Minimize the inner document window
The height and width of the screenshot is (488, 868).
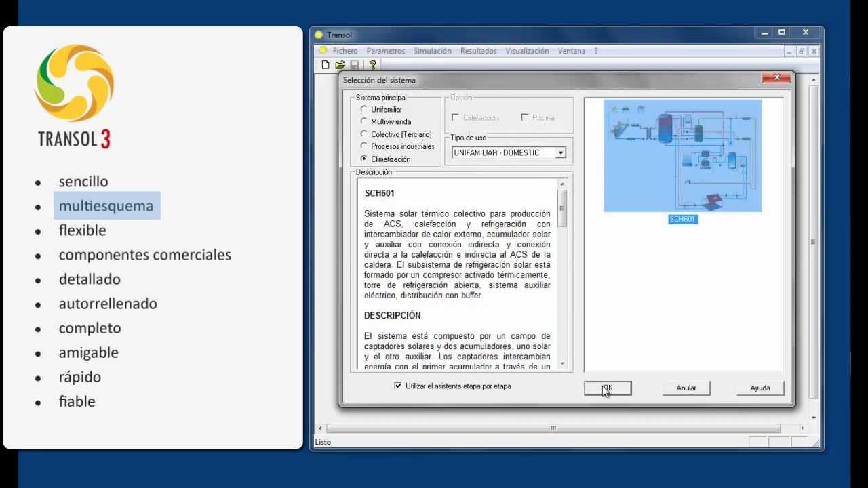click(789, 52)
